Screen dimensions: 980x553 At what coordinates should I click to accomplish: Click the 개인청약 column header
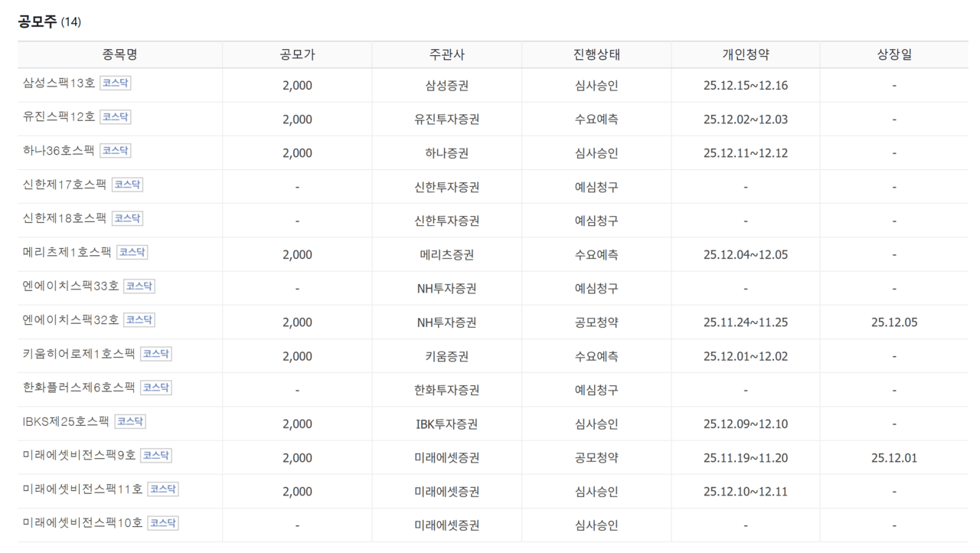(x=746, y=54)
